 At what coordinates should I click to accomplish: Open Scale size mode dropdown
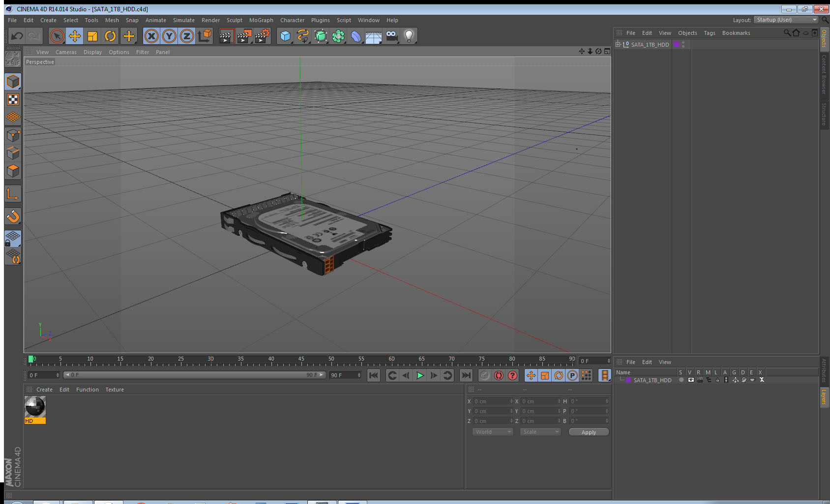[540, 432]
